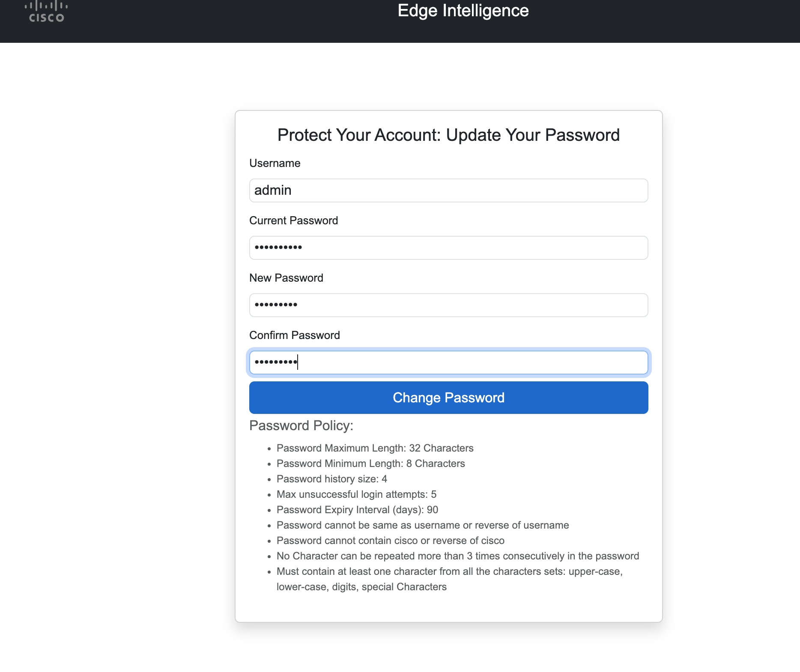Click the Password history size item

pyautogui.click(x=331, y=479)
